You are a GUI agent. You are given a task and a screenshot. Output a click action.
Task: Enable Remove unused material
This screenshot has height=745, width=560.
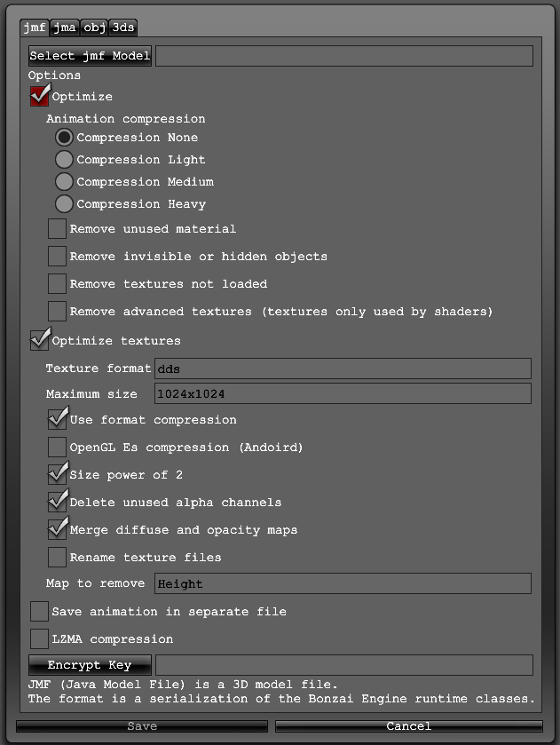tap(57, 229)
